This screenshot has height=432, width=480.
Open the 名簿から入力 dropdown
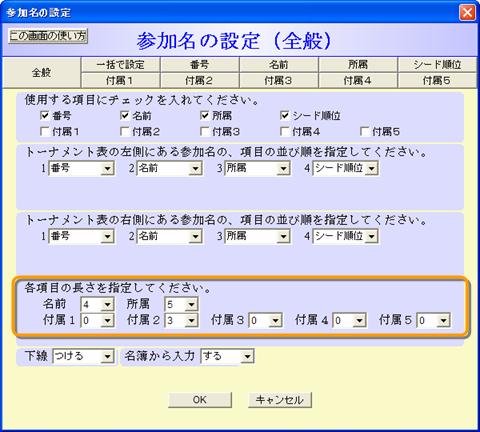227,356
